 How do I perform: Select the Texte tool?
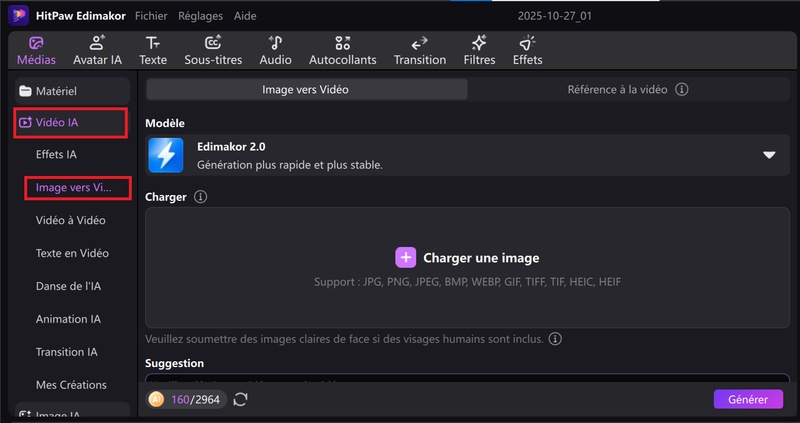click(x=153, y=51)
